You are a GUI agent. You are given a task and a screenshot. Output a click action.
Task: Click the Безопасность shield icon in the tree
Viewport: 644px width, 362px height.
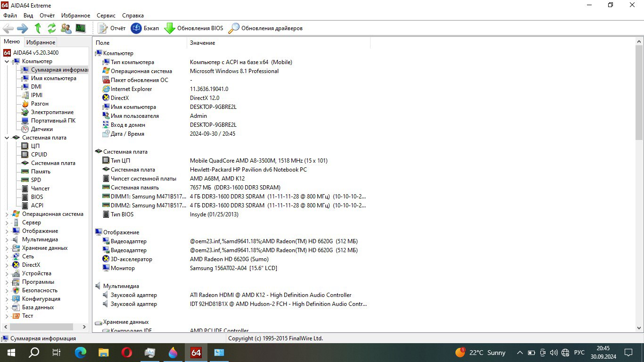coord(16,290)
